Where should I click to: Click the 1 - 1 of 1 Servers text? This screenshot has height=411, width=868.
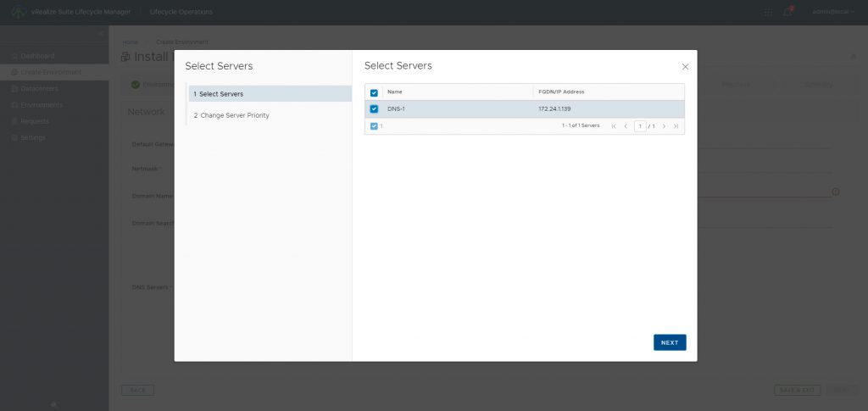[x=581, y=126]
